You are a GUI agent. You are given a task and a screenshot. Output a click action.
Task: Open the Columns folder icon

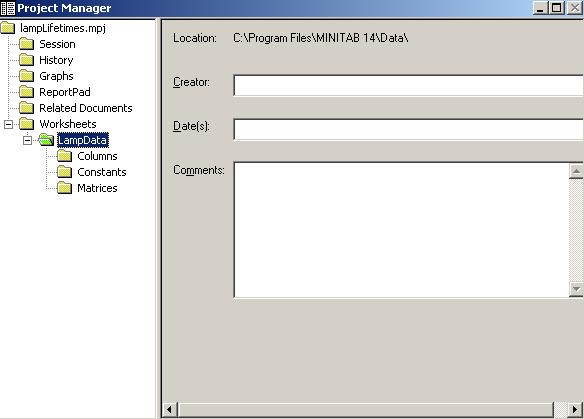65,156
